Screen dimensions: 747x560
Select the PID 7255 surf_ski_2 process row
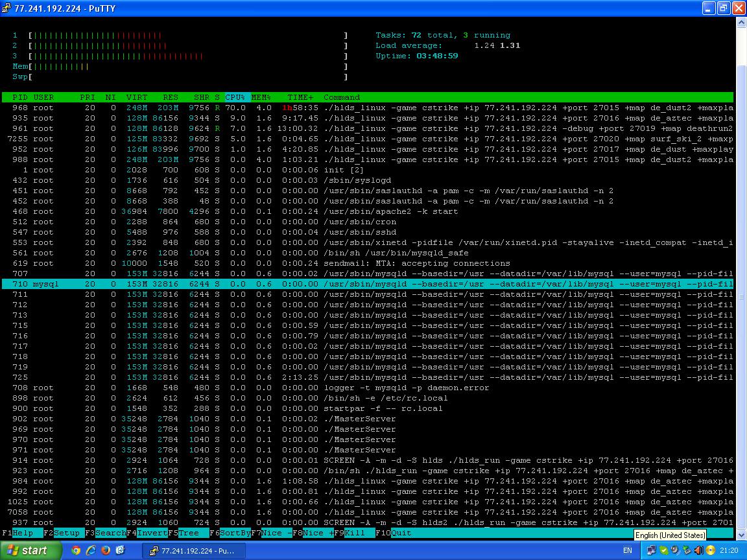(367, 139)
